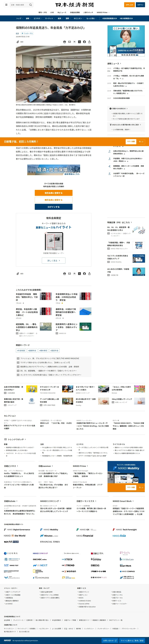
Task: Open the NIKKEI Asia logo link
Action: pyautogui.click(x=119, y=536)
